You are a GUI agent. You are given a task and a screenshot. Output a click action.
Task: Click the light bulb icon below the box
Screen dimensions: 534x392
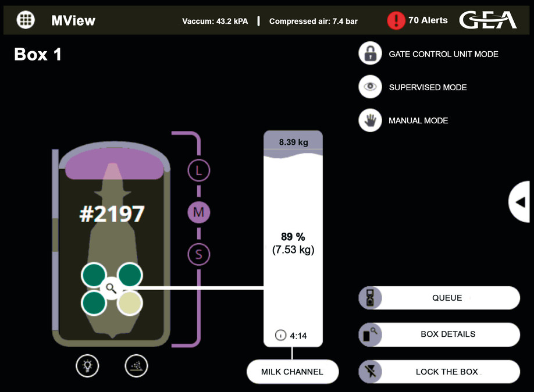[x=87, y=366]
